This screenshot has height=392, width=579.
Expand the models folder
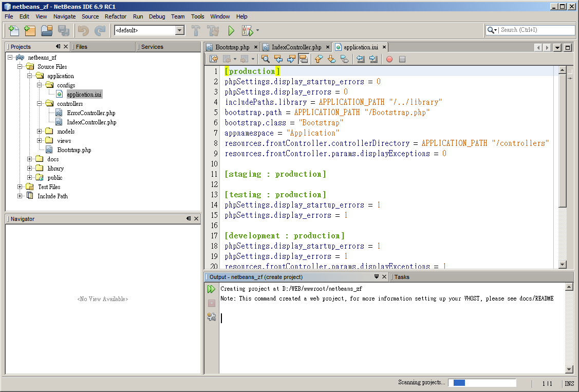pyautogui.click(x=40, y=131)
